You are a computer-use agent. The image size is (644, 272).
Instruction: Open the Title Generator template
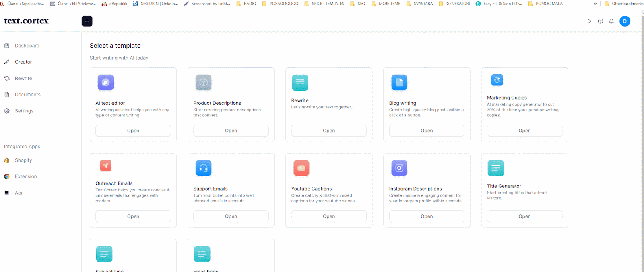[524, 216]
